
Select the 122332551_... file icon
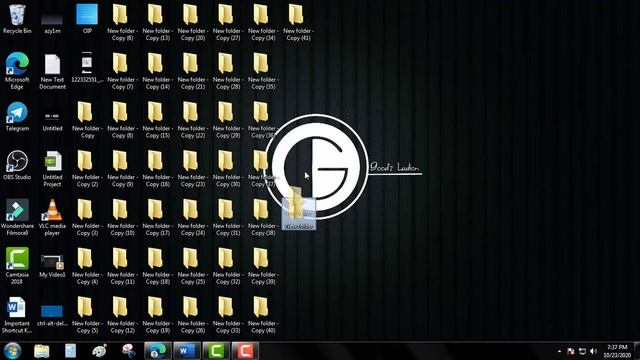coord(87,67)
